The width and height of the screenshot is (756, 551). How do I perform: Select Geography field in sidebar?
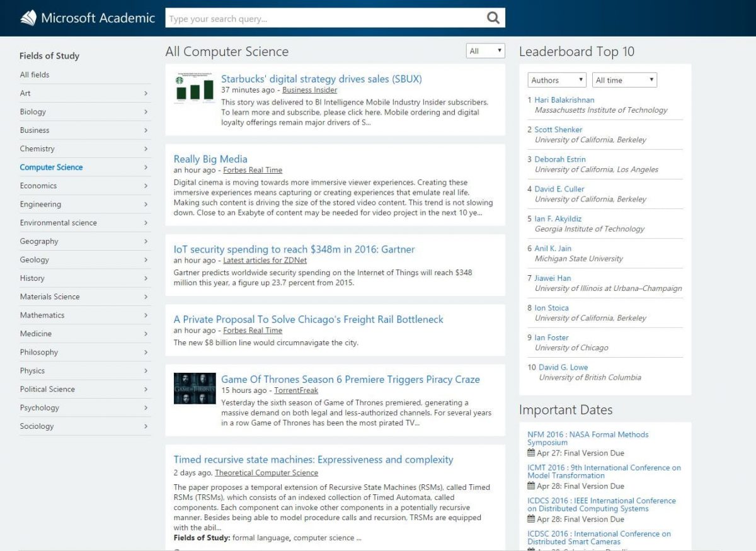[x=38, y=241]
